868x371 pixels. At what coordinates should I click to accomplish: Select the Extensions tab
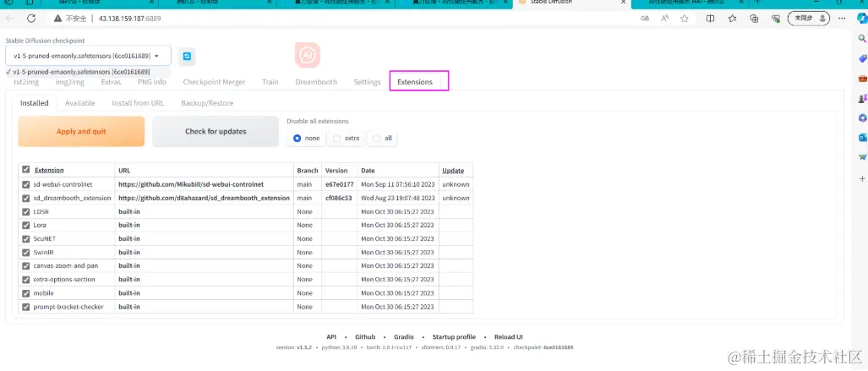pos(415,82)
